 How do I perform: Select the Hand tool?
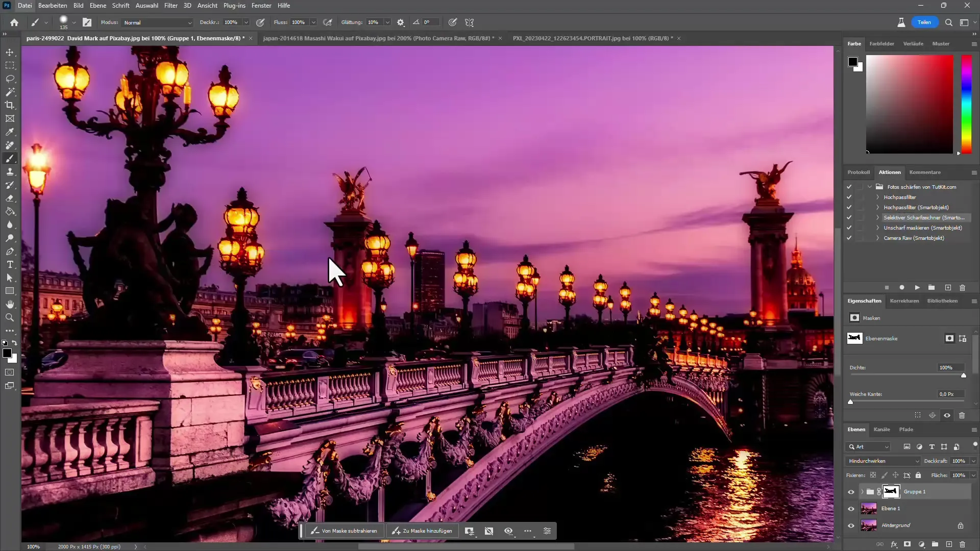click(10, 305)
